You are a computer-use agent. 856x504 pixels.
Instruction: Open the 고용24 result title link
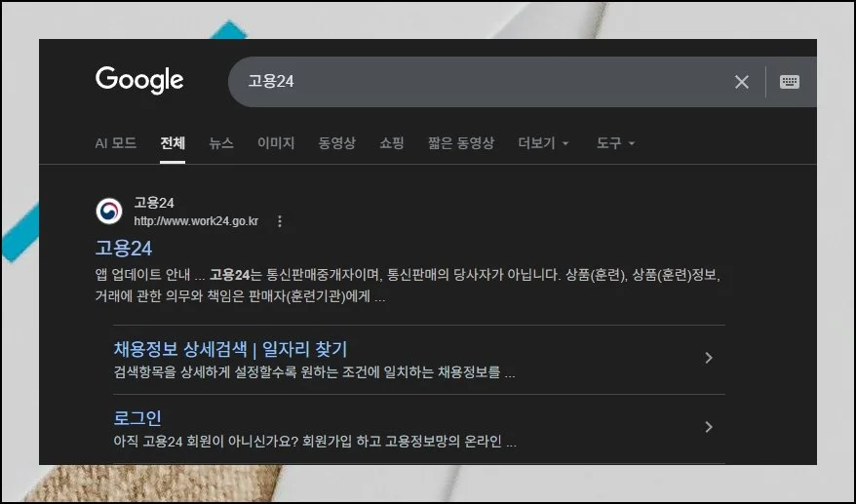(x=124, y=248)
